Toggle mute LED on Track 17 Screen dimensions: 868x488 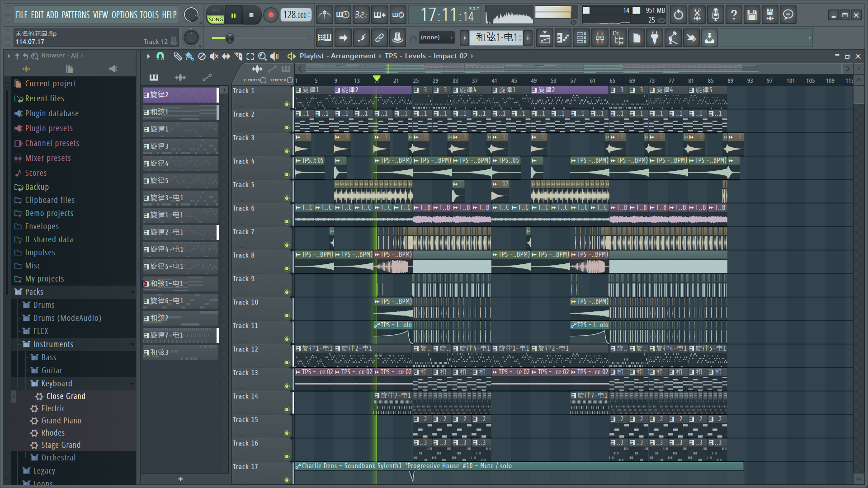pyautogui.click(x=287, y=480)
